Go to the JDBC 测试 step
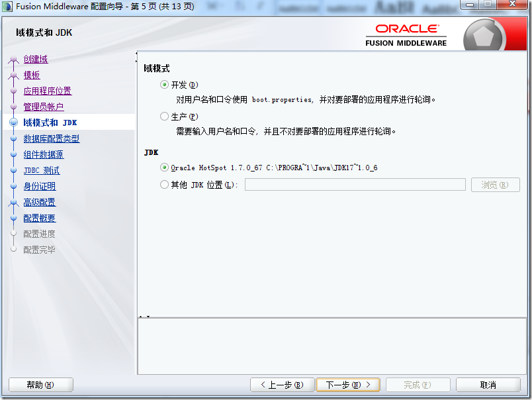532x400 pixels. point(42,170)
